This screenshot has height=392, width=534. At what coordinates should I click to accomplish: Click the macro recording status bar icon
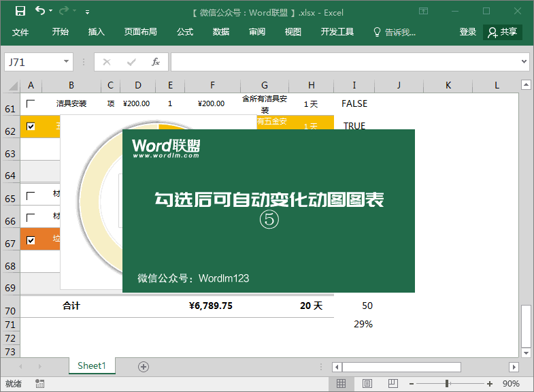click(39, 384)
